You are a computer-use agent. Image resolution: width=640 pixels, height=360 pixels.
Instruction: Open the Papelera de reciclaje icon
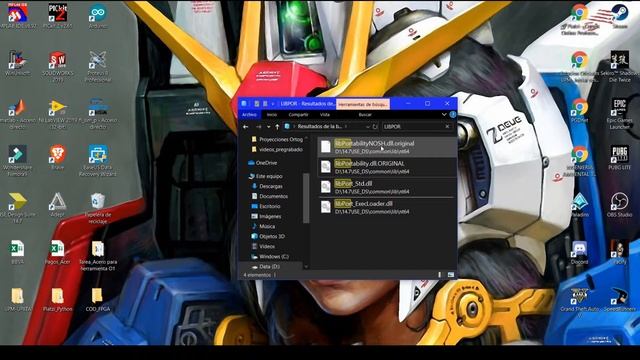[x=98, y=208]
